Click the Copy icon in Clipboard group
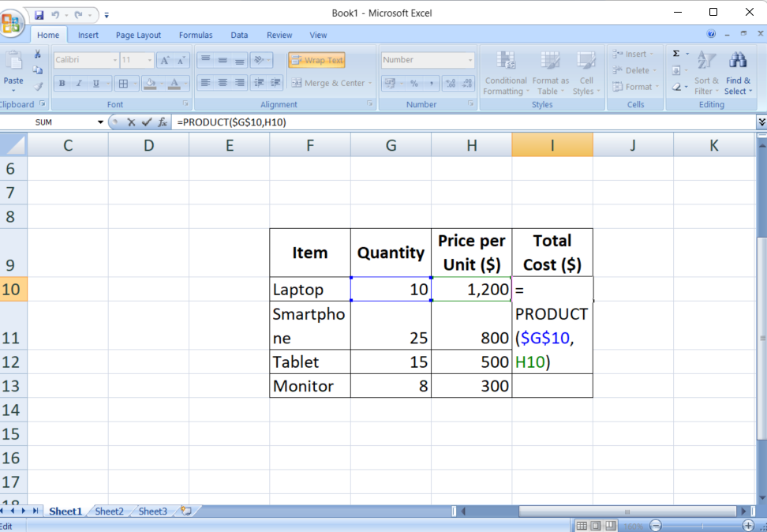 point(37,70)
